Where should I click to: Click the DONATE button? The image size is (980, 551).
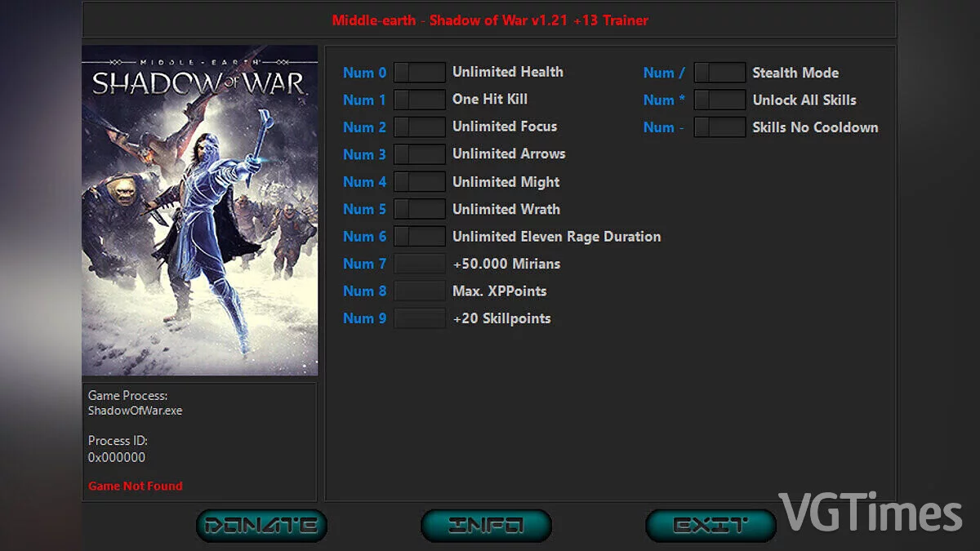click(261, 526)
